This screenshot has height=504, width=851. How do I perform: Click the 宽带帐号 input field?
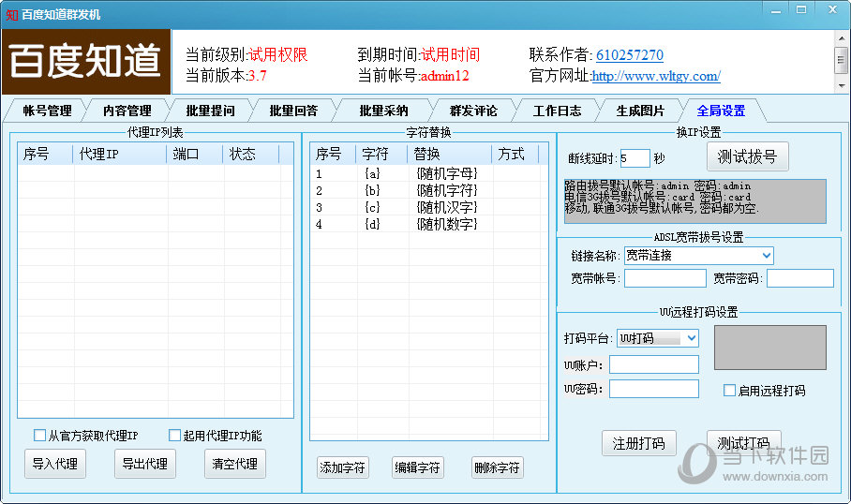click(664, 278)
